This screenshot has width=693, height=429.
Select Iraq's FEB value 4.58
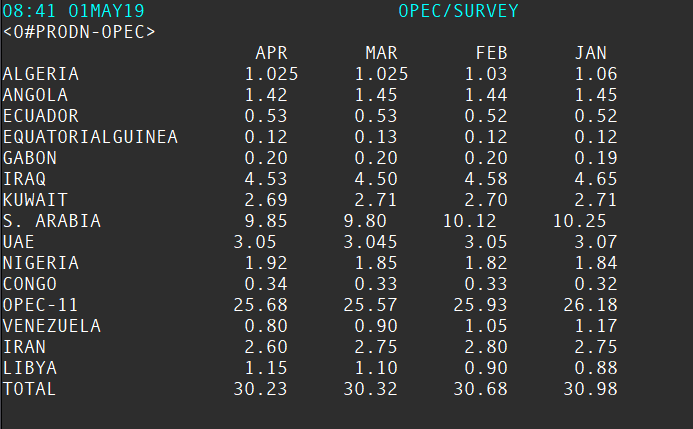click(486, 179)
